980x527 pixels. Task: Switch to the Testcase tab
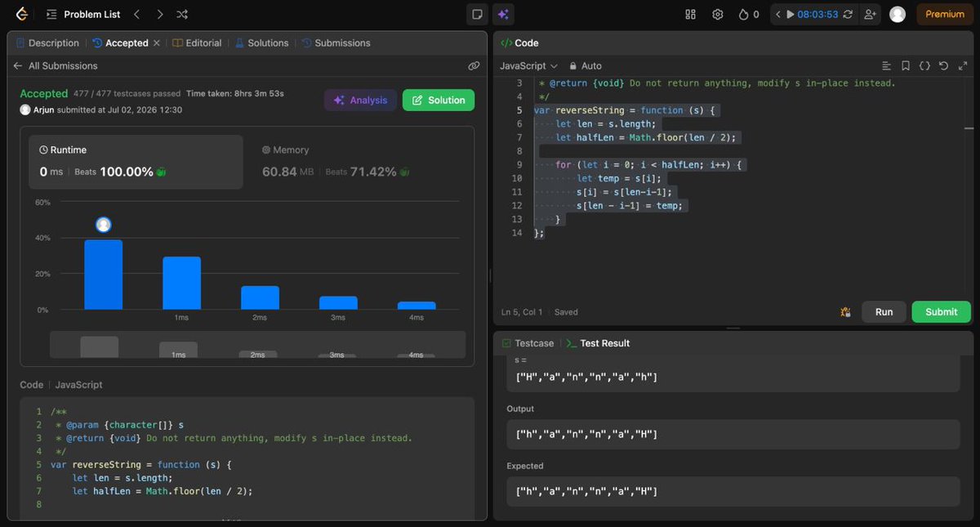coord(528,343)
